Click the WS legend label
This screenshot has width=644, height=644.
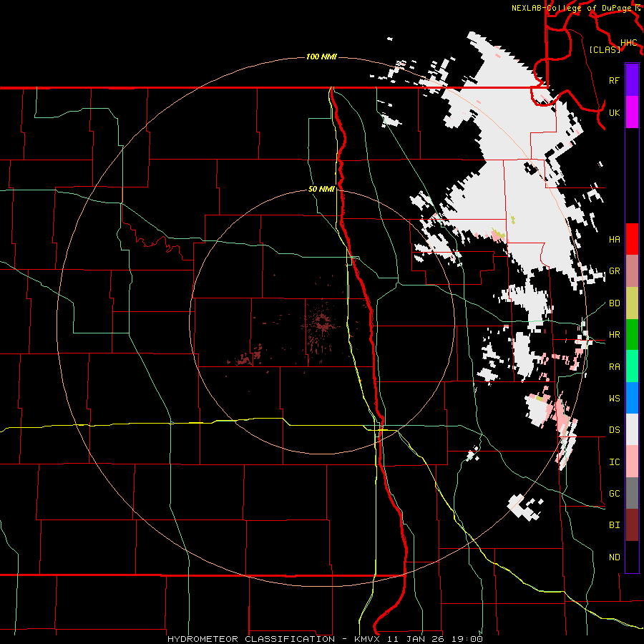point(614,398)
